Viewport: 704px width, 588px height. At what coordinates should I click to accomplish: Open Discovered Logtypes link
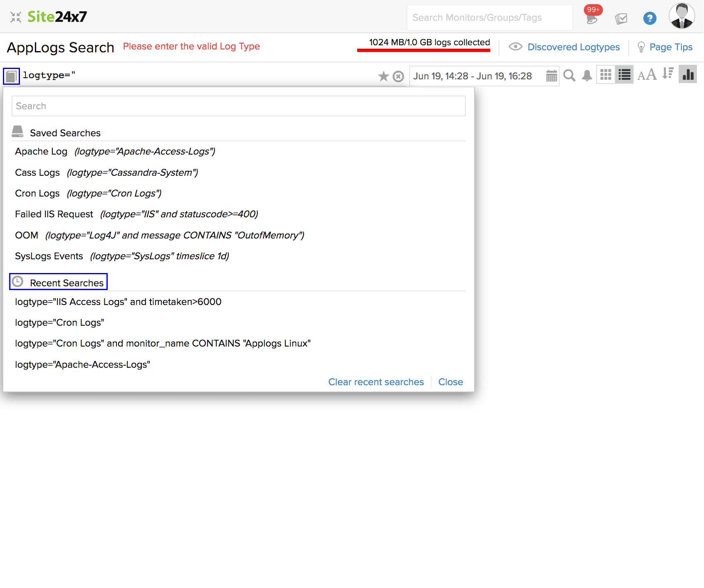tap(573, 47)
